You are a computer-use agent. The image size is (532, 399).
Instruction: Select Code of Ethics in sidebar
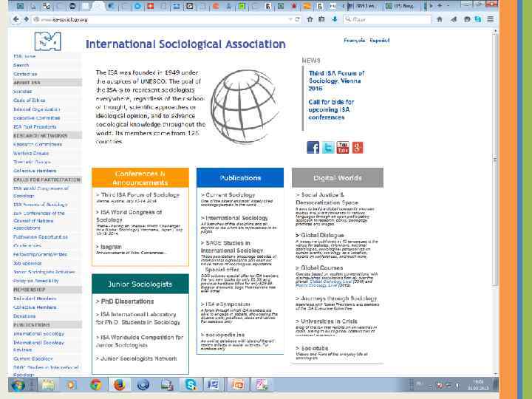(x=29, y=100)
